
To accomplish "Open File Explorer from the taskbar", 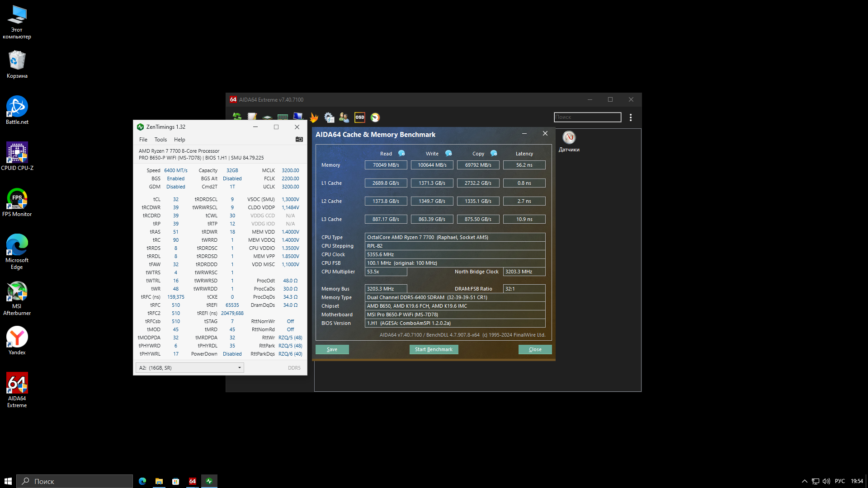I will [x=159, y=481].
